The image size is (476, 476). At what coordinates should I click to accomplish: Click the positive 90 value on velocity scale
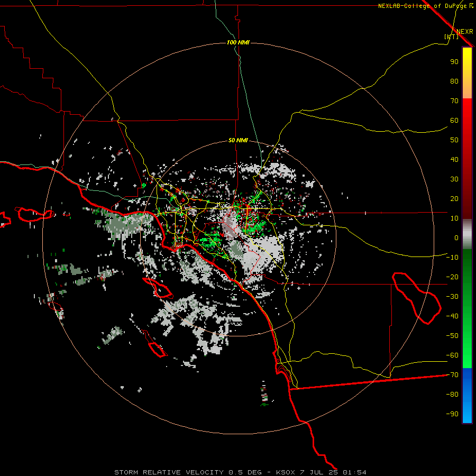(x=454, y=62)
